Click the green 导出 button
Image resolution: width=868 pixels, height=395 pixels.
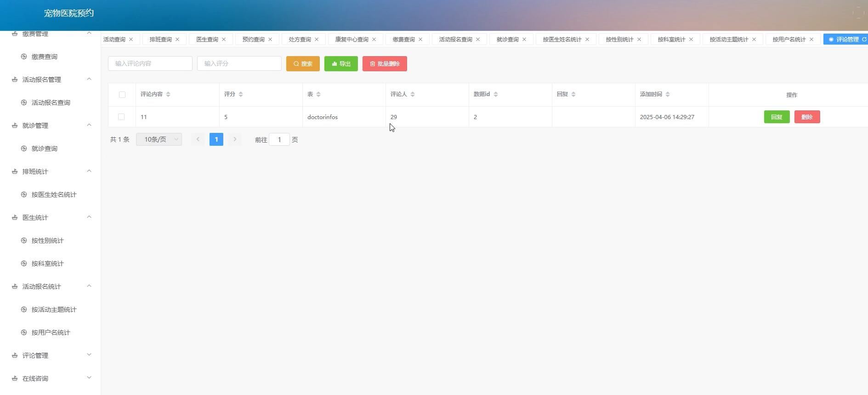tap(341, 63)
